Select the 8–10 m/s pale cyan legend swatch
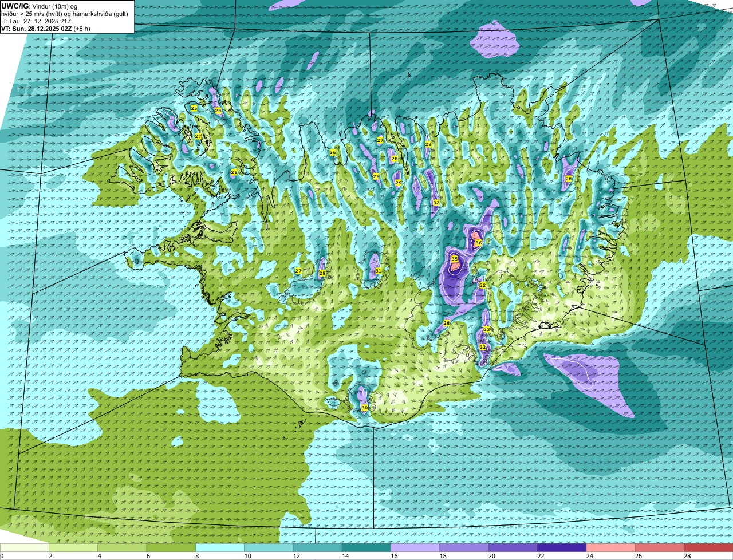The image size is (733, 560). [x=220, y=547]
